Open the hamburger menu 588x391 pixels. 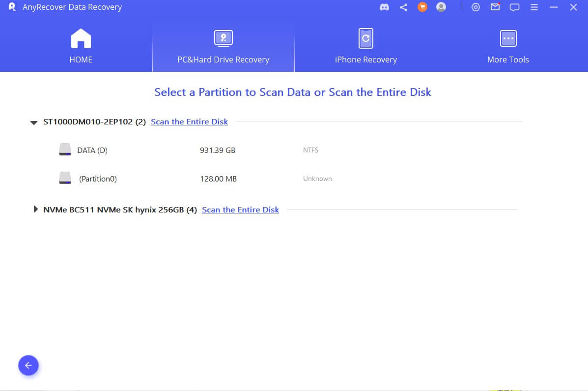pyautogui.click(x=534, y=7)
